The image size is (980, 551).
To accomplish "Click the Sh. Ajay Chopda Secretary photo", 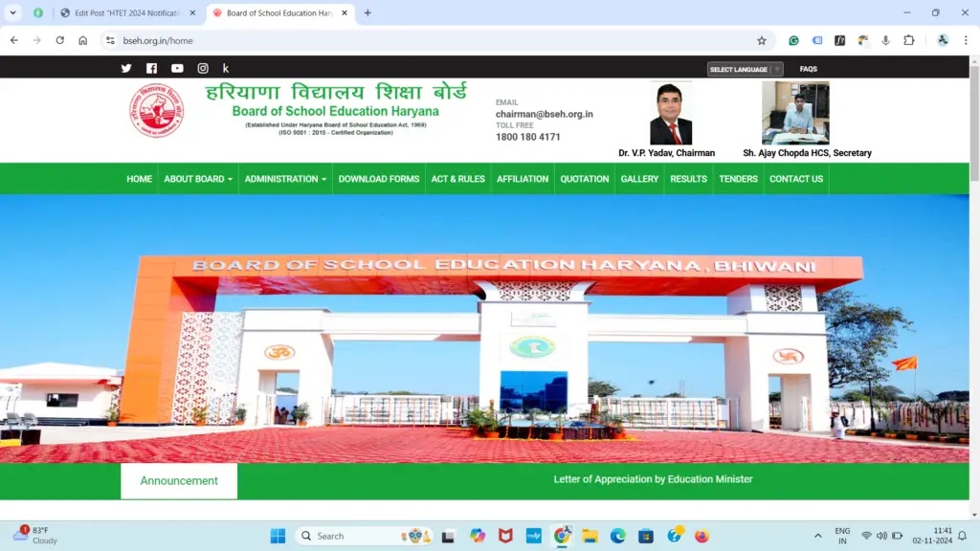I will (x=795, y=113).
